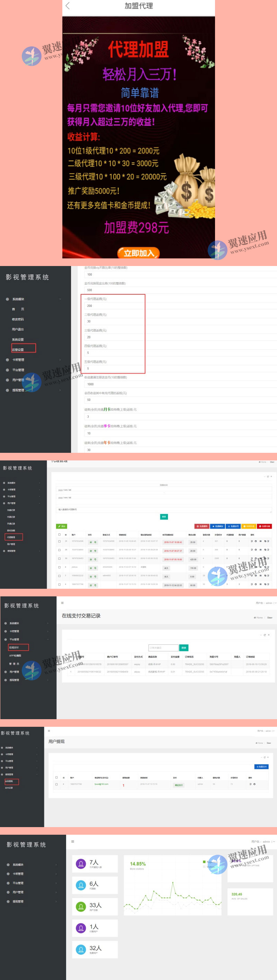Viewport: 277px width, 980px height.
Task: Click the green user icon beside 33人
Action: pos(81,907)
